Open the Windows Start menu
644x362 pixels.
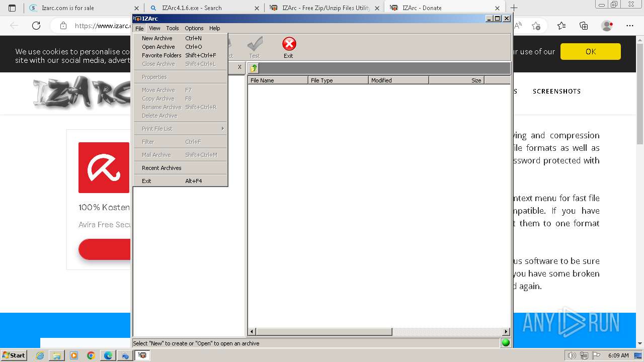tap(14, 355)
